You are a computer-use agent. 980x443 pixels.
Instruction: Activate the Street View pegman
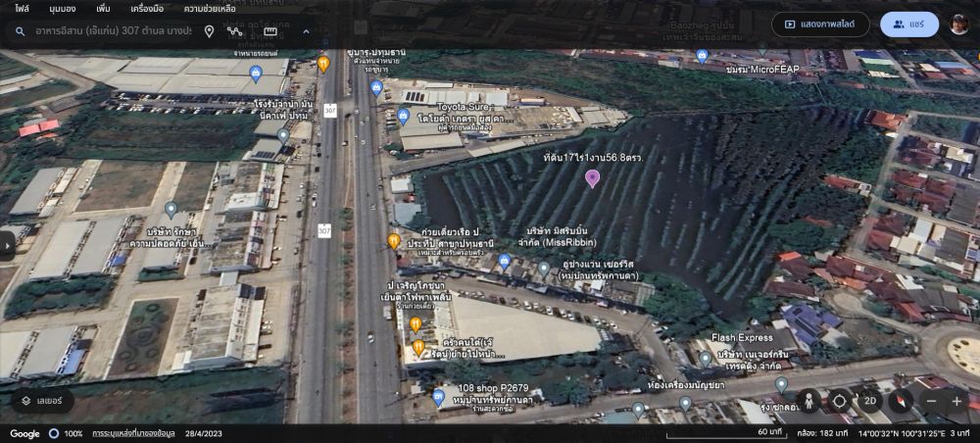tap(808, 401)
